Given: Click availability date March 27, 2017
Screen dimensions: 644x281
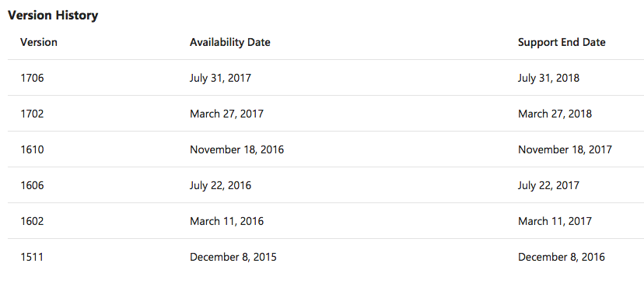Looking at the screenshot, I should 226,114.
